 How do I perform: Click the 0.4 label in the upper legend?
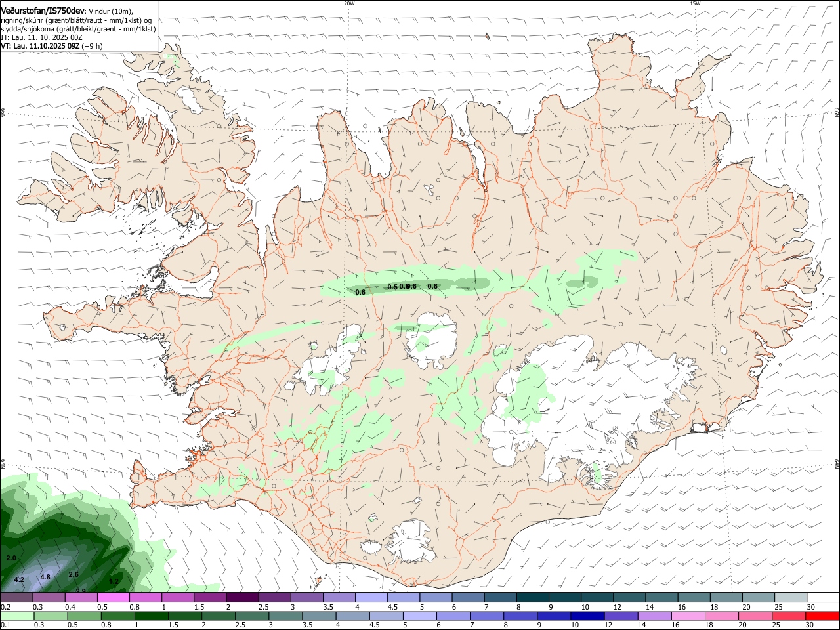tap(70, 607)
